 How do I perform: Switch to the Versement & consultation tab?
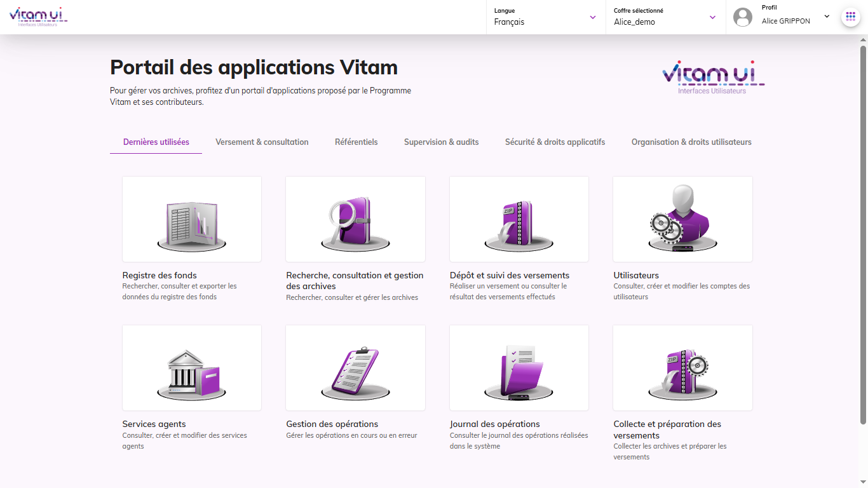click(262, 142)
